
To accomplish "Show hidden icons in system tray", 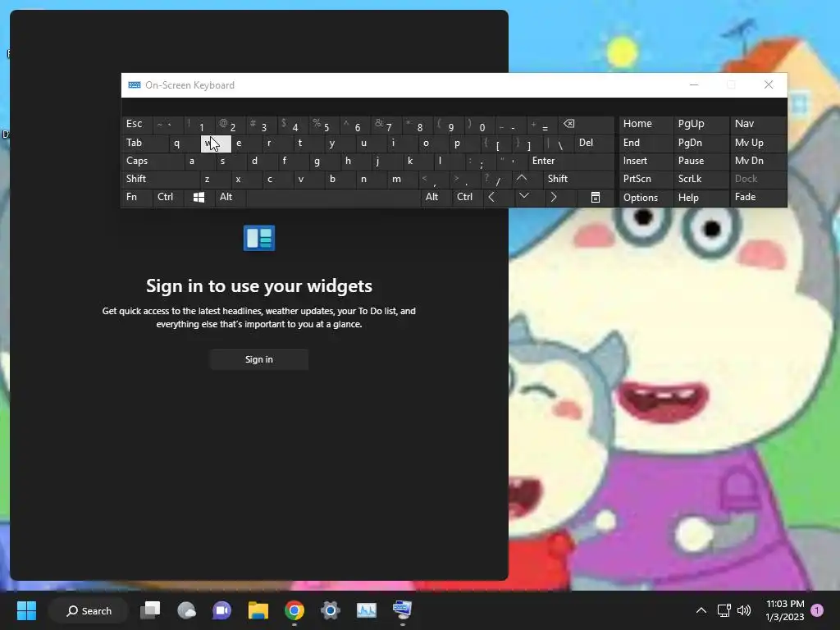I will pos(701,610).
